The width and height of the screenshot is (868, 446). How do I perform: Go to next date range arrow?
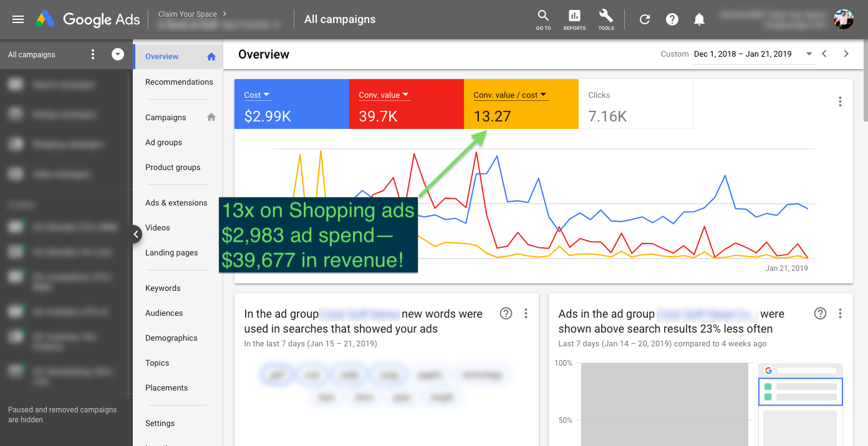(x=846, y=54)
